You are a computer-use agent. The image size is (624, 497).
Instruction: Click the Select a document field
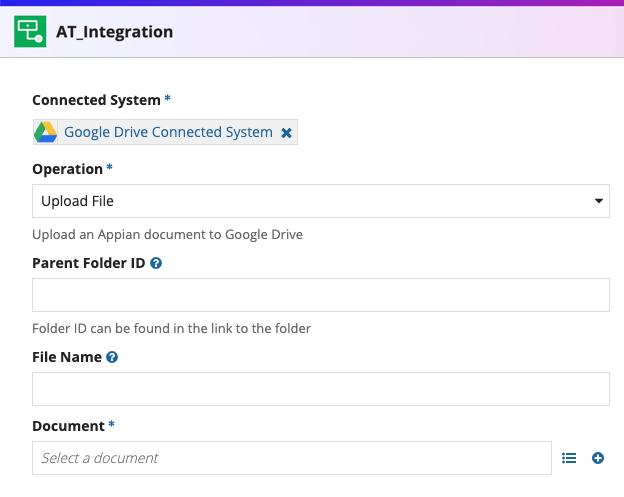pos(292,458)
